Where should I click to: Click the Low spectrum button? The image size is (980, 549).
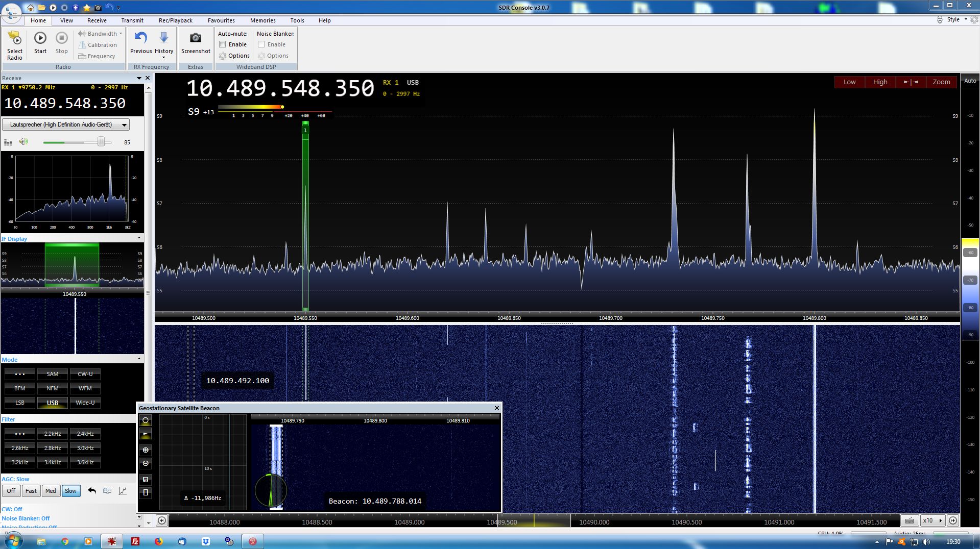pyautogui.click(x=850, y=82)
